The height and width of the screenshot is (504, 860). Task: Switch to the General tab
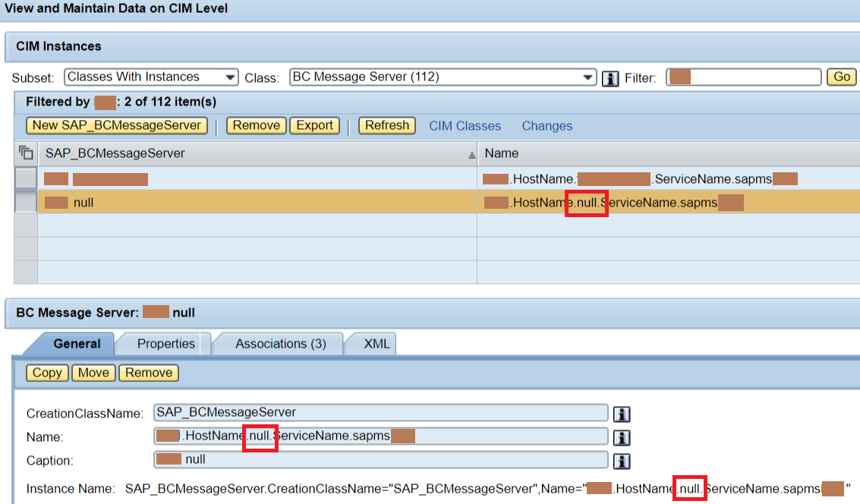point(76,344)
